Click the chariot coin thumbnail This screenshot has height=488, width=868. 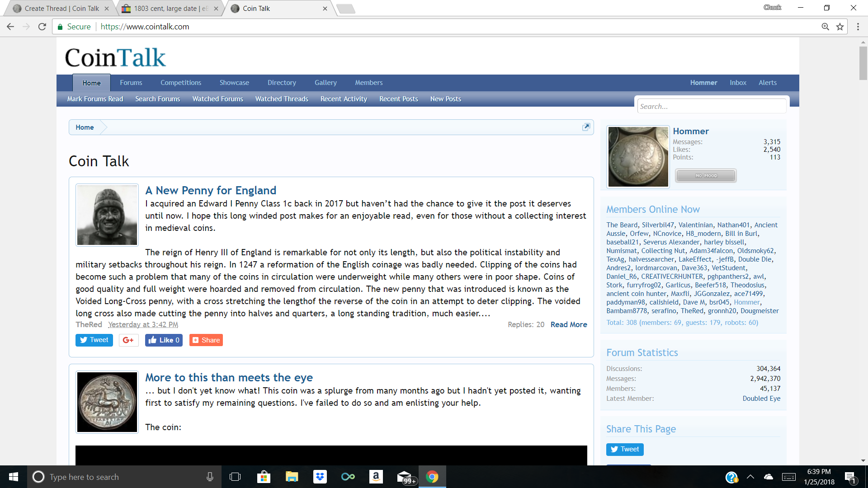point(107,402)
